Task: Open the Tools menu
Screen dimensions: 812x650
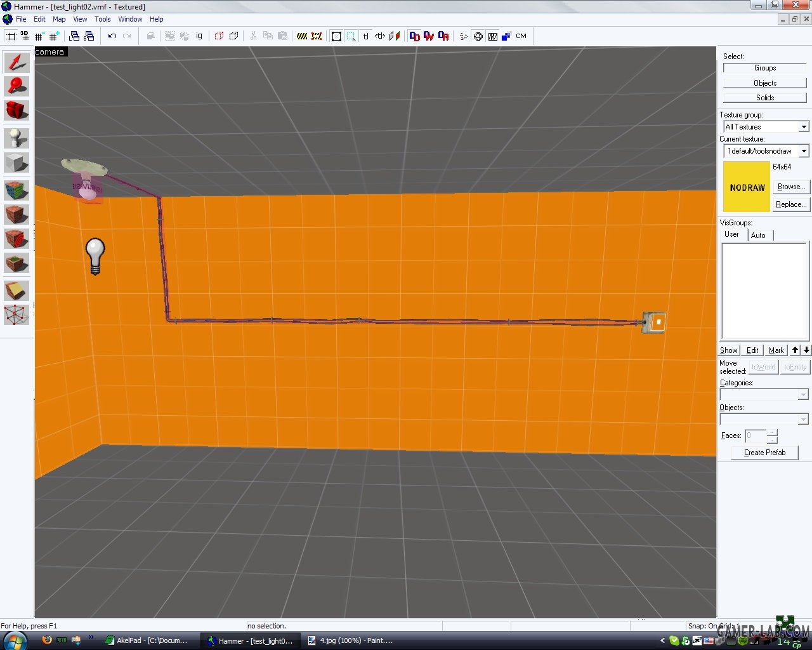Action: pyautogui.click(x=102, y=19)
